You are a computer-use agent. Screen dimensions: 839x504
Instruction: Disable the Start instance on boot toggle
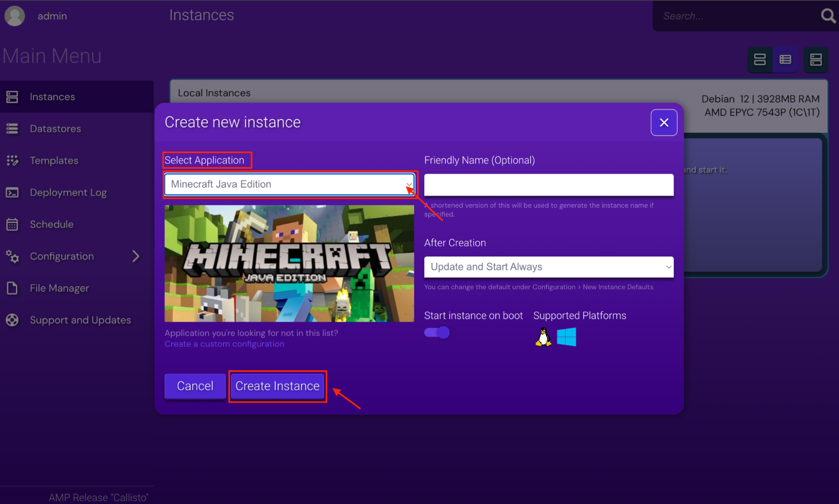coord(436,332)
